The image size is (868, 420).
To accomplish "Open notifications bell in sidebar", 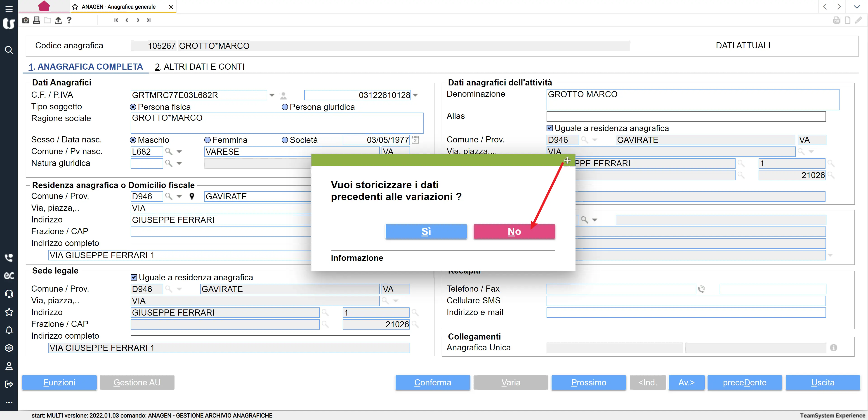I will pyautogui.click(x=9, y=330).
